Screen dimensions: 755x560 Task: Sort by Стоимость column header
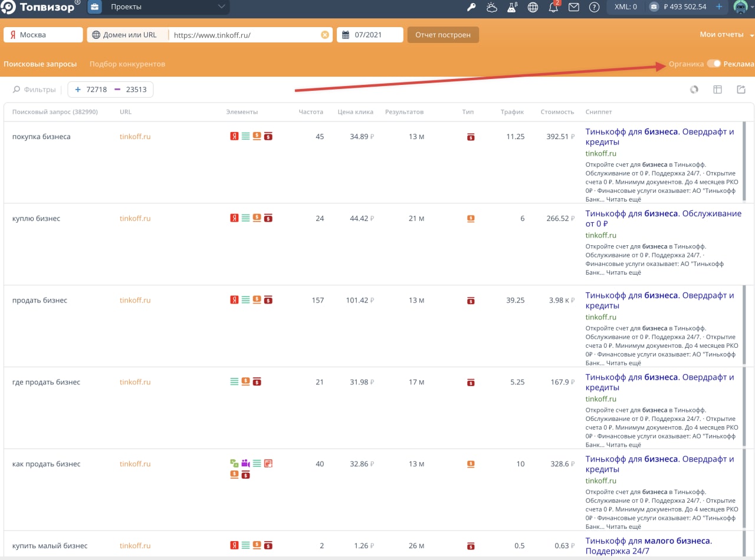[557, 112]
